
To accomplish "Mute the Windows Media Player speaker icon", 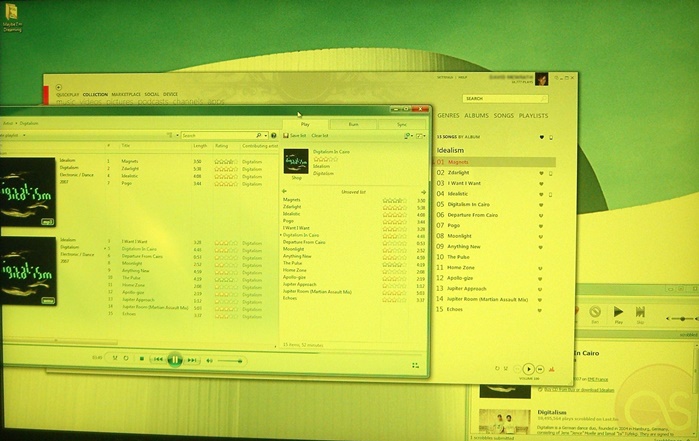I will pos(209,360).
